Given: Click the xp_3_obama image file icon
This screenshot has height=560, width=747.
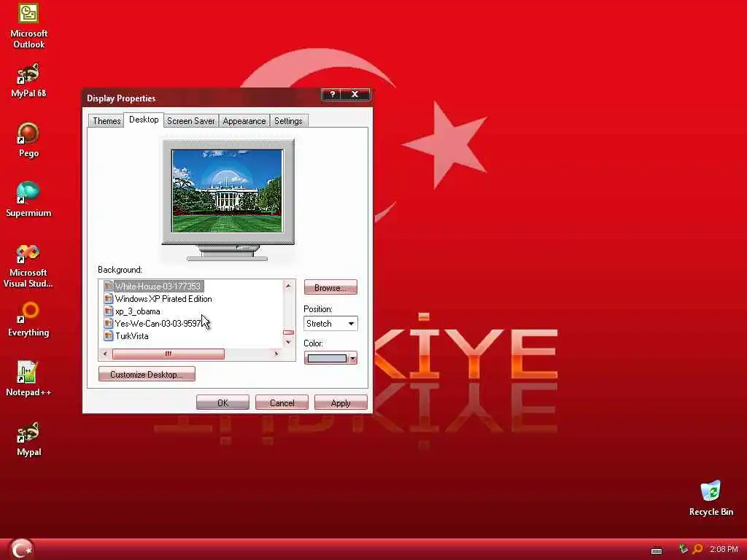Looking at the screenshot, I should pyautogui.click(x=108, y=311).
